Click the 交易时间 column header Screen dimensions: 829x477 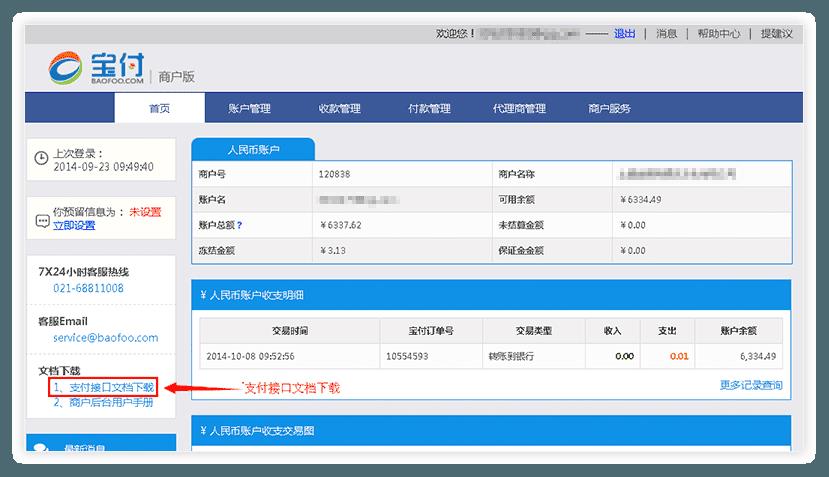[290, 331]
